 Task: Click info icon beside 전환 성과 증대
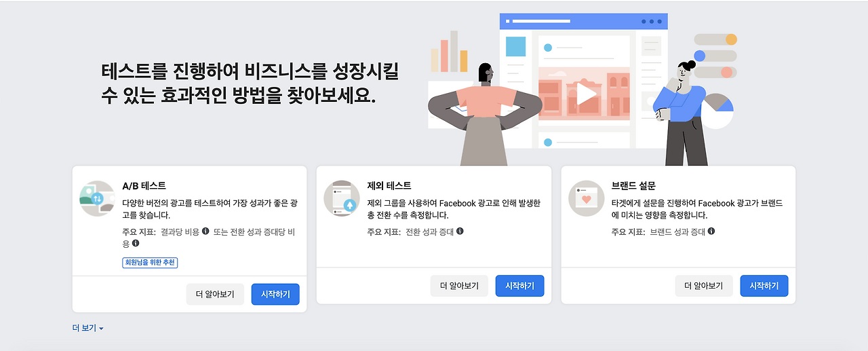click(460, 232)
